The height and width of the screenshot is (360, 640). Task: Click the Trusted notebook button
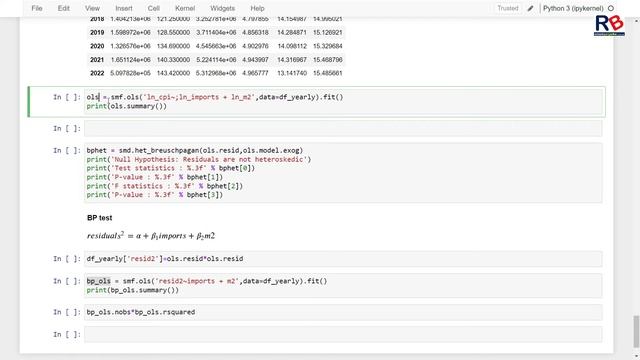coord(507,8)
